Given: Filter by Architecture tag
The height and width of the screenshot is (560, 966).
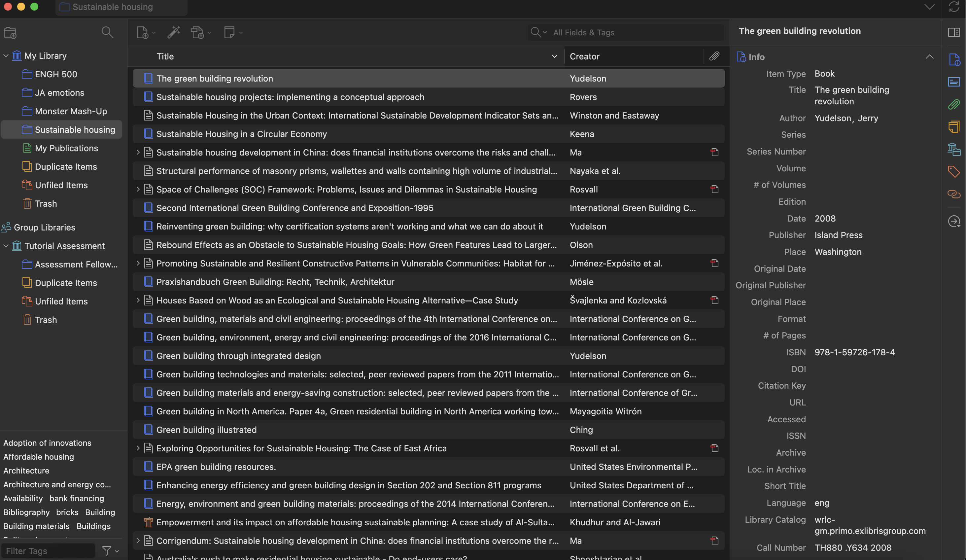Looking at the screenshot, I should coord(26,470).
